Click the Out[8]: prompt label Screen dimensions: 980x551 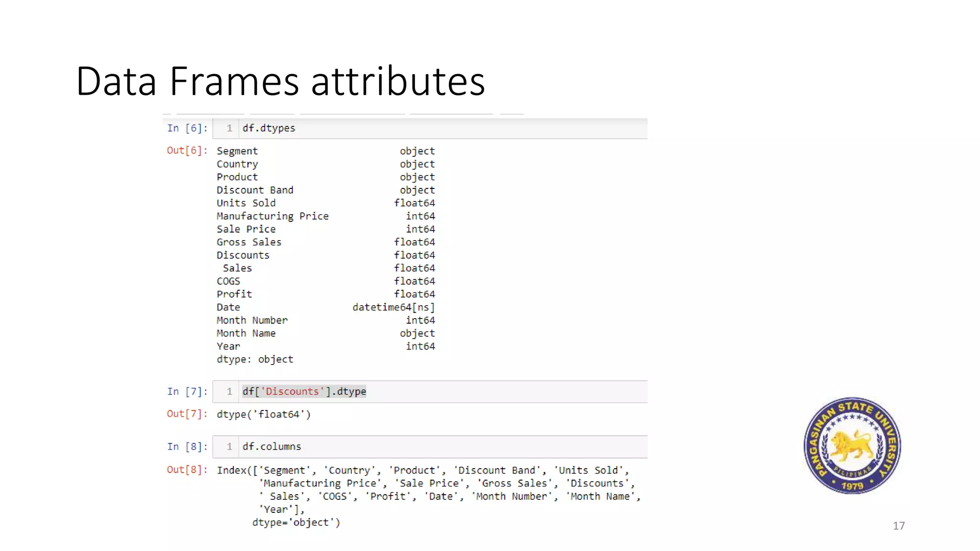[187, 470]
